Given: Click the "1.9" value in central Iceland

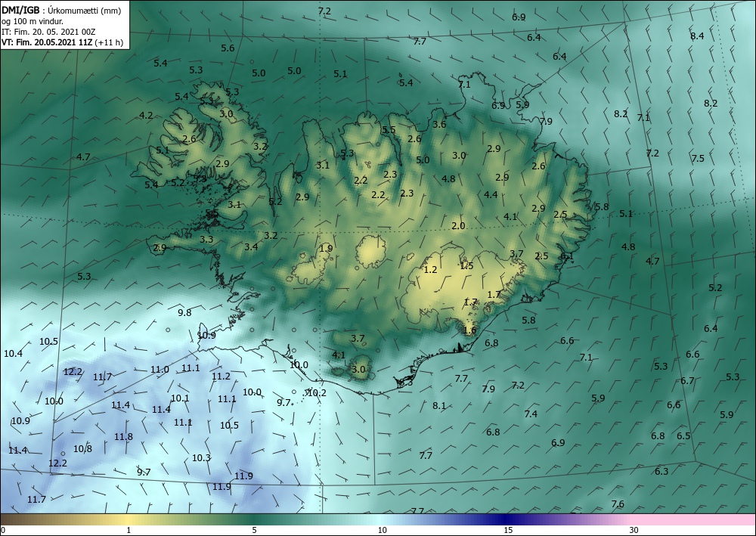Looking at the screenshot, I should click(326, 249).
